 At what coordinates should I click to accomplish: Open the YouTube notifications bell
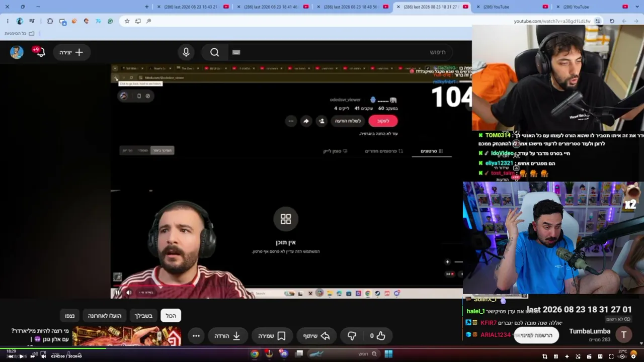[x=41, y=52]
